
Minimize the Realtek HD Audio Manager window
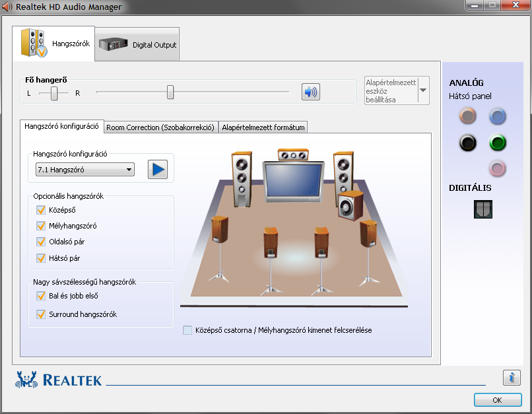[475, 5]
